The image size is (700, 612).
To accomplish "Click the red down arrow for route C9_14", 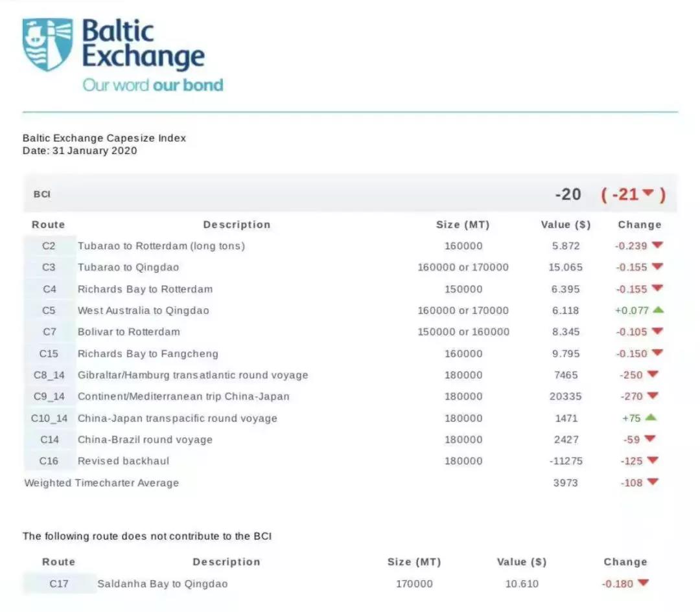I will 652,396.
